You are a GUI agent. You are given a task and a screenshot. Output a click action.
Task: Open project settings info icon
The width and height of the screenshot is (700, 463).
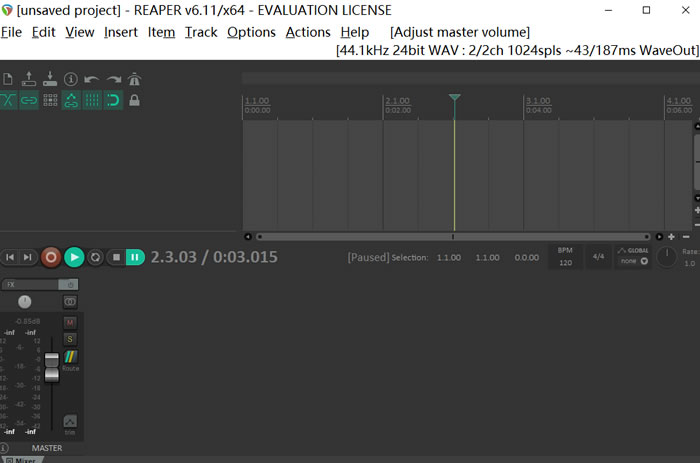[71, 79]
